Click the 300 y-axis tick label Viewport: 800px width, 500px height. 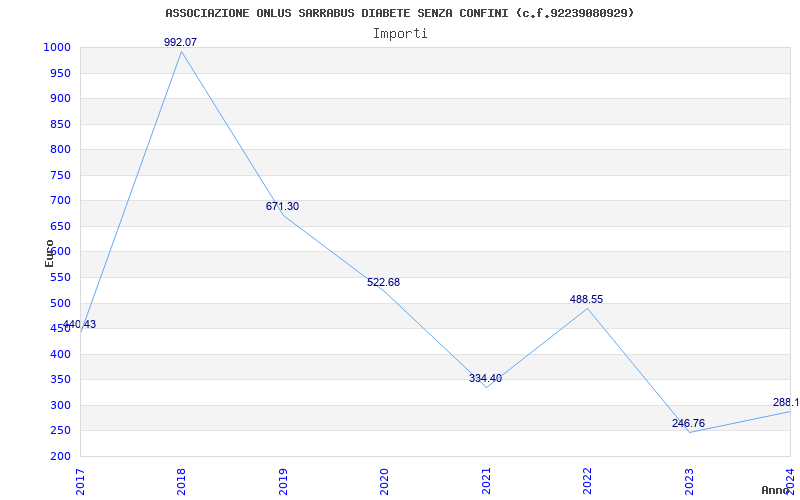click(60, 405)
